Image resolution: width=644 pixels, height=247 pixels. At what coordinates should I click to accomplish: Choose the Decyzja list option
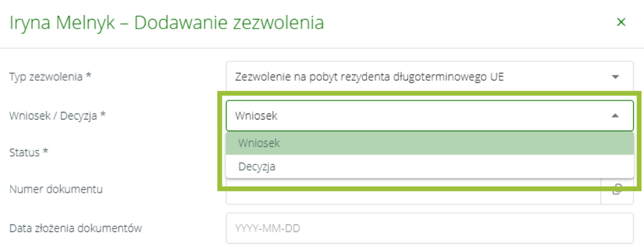pyautogui.click(x=430, y=167)
